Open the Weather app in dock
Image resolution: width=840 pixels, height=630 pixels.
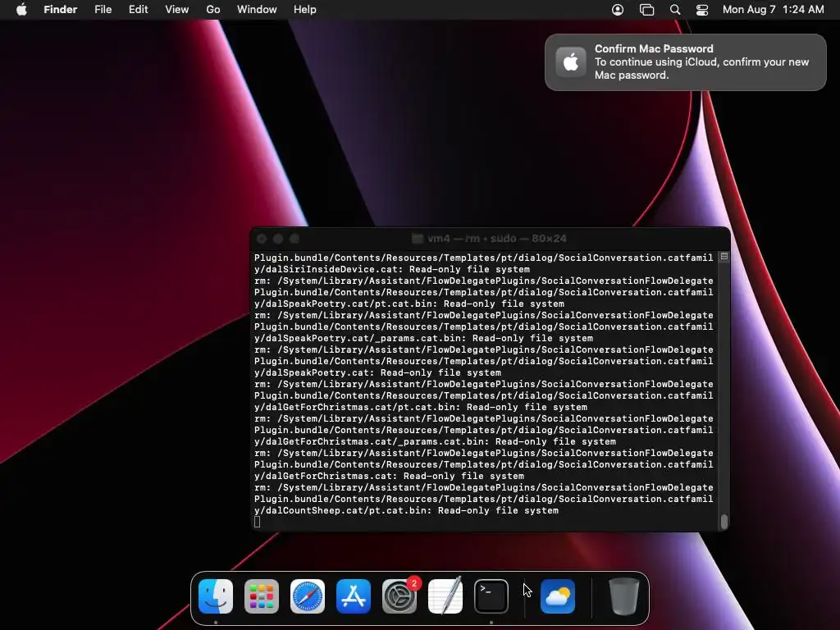558,596
